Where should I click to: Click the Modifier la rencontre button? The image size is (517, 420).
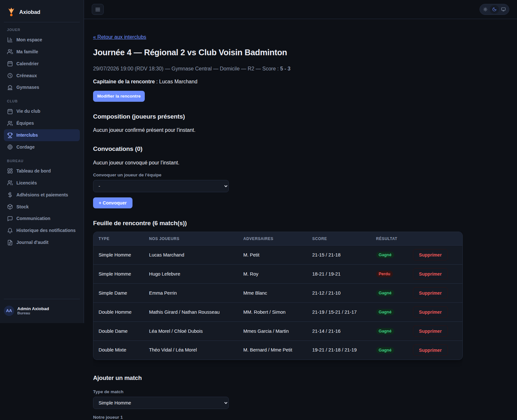pos(119,96)
